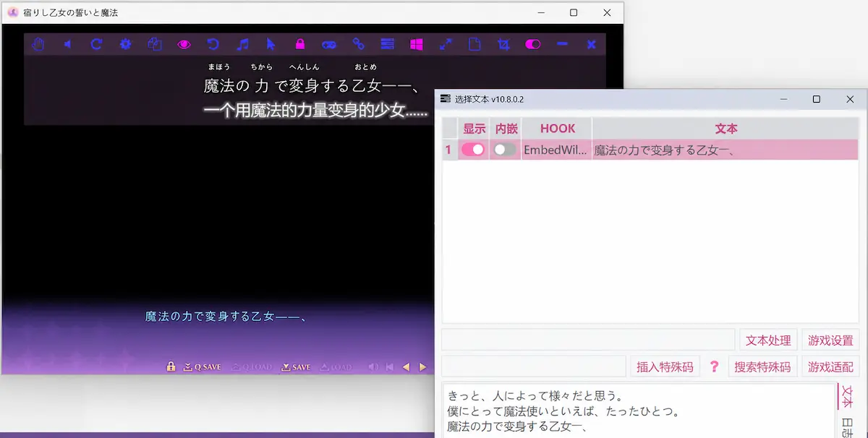The height and width of the screenshot is (438, 868).
Task: Click the X icon in translator toolbar
Action: [591, 45]
